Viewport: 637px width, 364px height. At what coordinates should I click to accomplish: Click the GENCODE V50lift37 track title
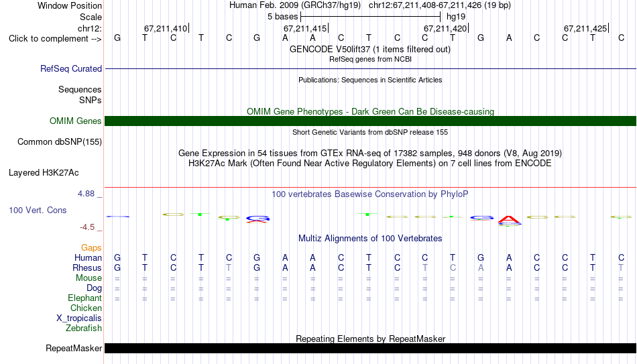coord(369,50)
